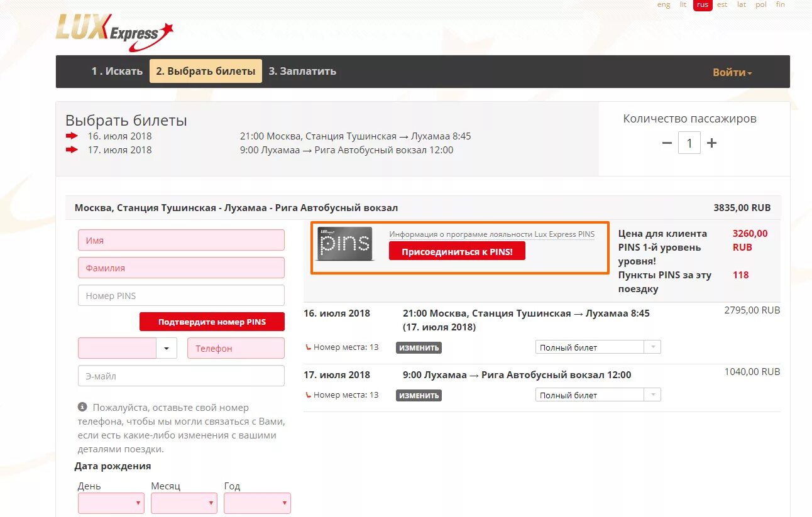812x517 pixels.
Task: Click Изменить for July 17 seat
Action: click(x=419, y=395)
